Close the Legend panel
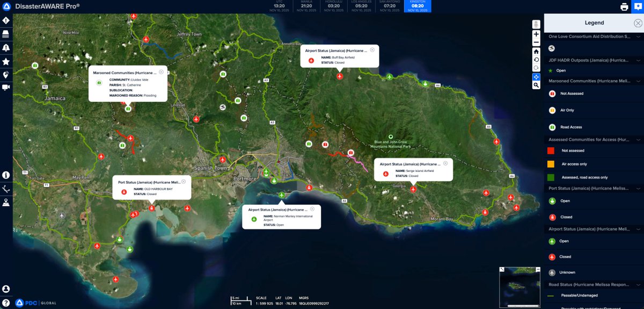The height and width of the screenshot is (309, 644). (638, 23)
